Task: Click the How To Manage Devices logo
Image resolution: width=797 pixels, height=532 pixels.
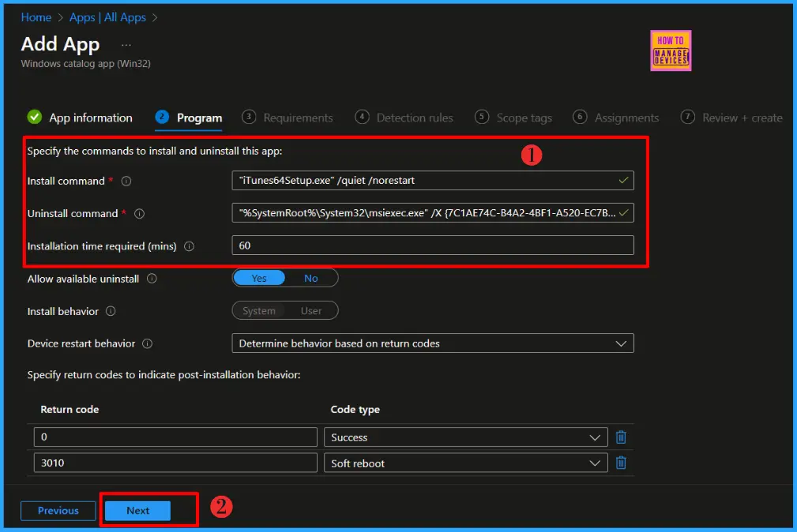Action: click(x=671, y=51)
